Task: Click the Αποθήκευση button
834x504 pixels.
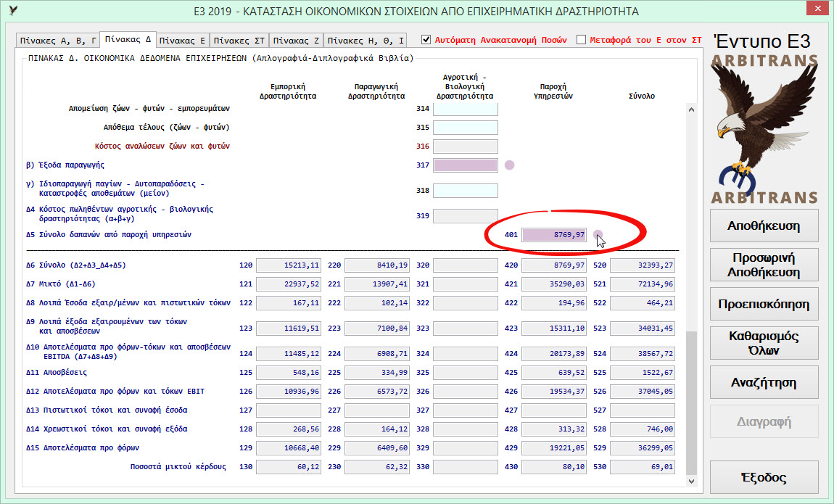Action: [x=764, y=226]
